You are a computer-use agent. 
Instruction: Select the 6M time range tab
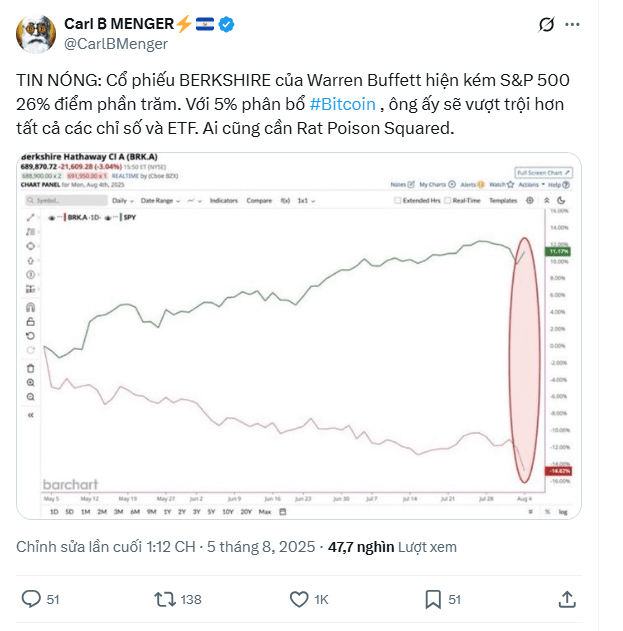[x=135, y=512]
